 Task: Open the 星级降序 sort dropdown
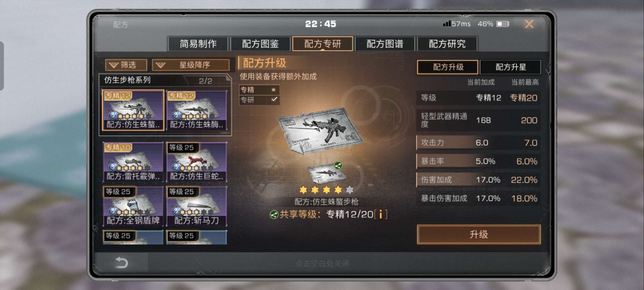pos(191,65)
